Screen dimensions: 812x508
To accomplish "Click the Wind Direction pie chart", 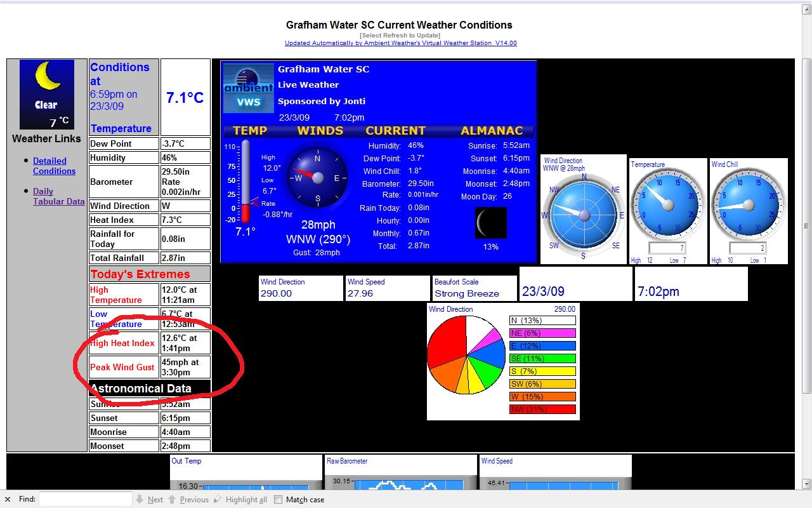I will pyautogui.click(x=466, y=355).
